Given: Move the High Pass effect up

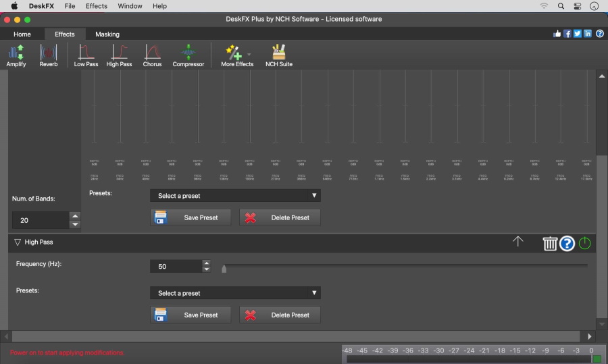Looking at the screenshot, I should (x=517, y=242).
